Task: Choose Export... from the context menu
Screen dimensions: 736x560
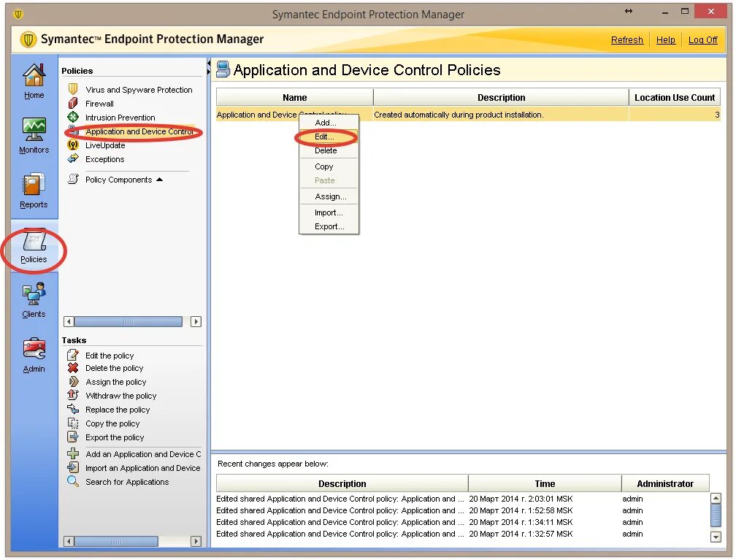Action: click(329, 226)
